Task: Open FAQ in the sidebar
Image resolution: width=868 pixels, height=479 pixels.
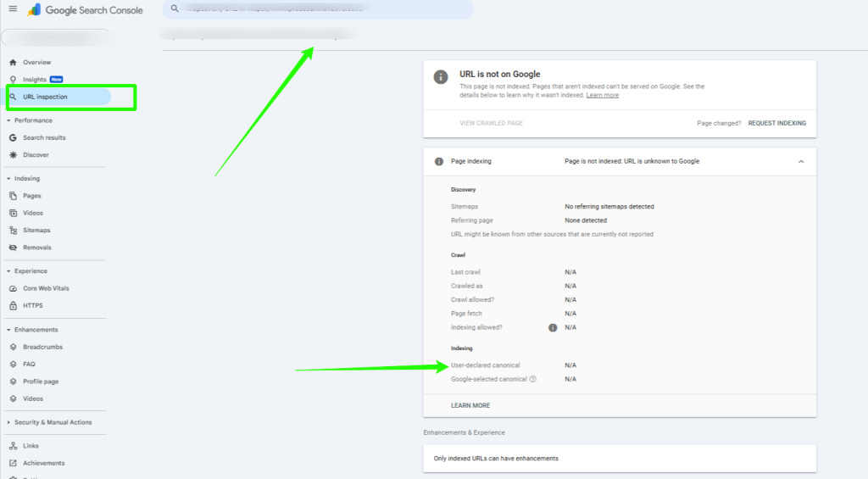Action: 29,365
